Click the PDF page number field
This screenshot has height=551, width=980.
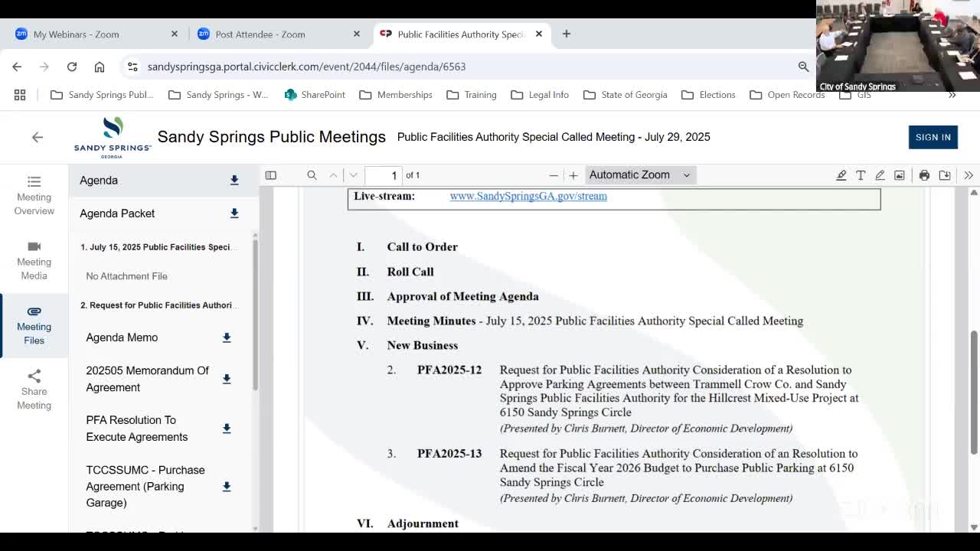(x=384, y=175)
